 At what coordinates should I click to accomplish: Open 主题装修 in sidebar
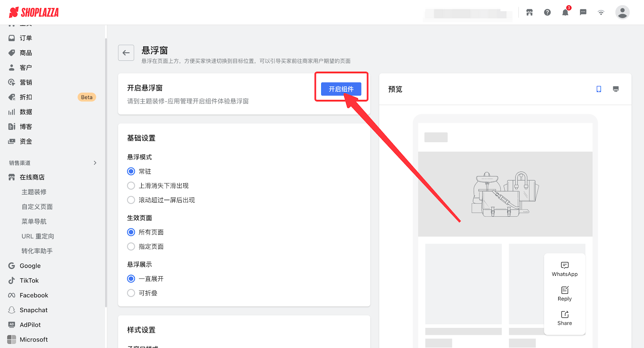34,192
